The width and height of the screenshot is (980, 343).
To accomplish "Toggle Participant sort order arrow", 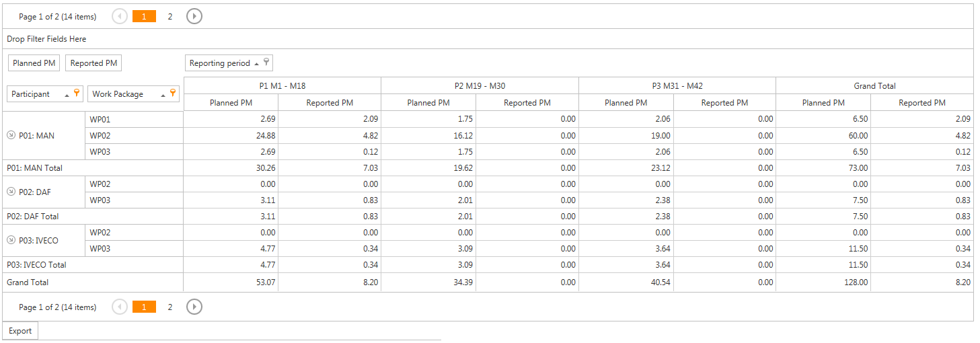I will (x=67, y=96).
